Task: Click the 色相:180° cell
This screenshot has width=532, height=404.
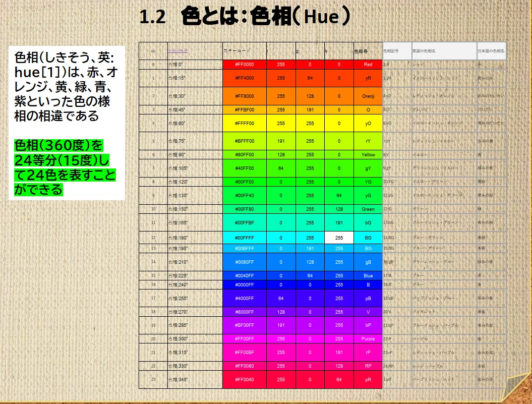Action: 195,238
